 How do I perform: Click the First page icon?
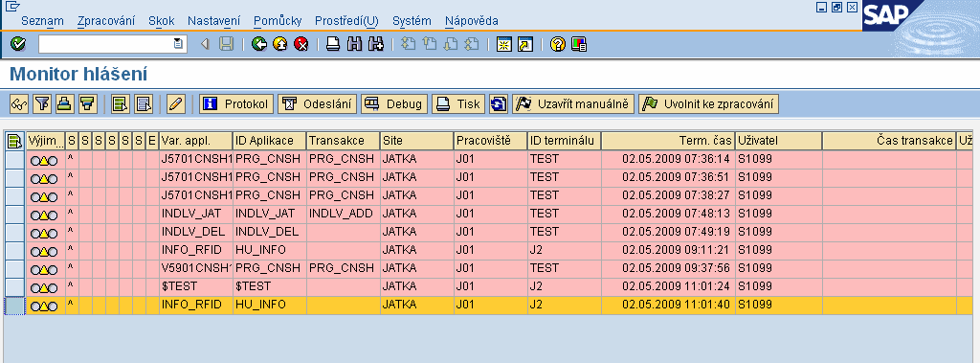[x=408, y=44]
